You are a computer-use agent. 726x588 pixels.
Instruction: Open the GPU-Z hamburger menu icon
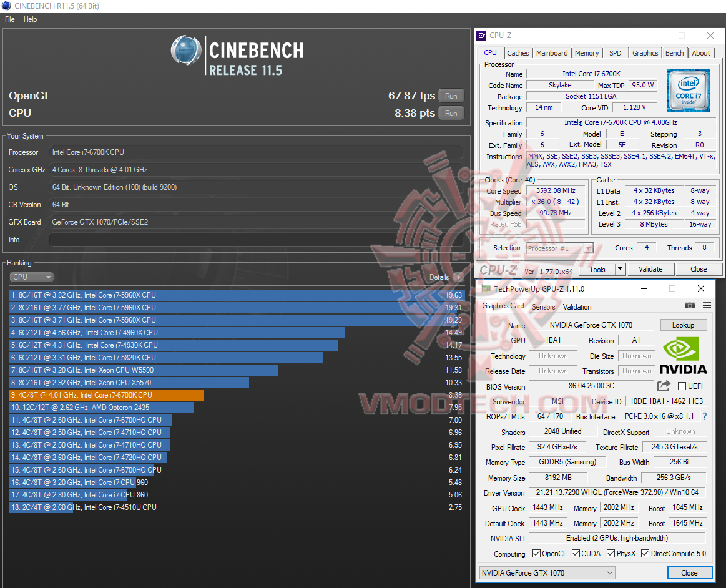707,306
